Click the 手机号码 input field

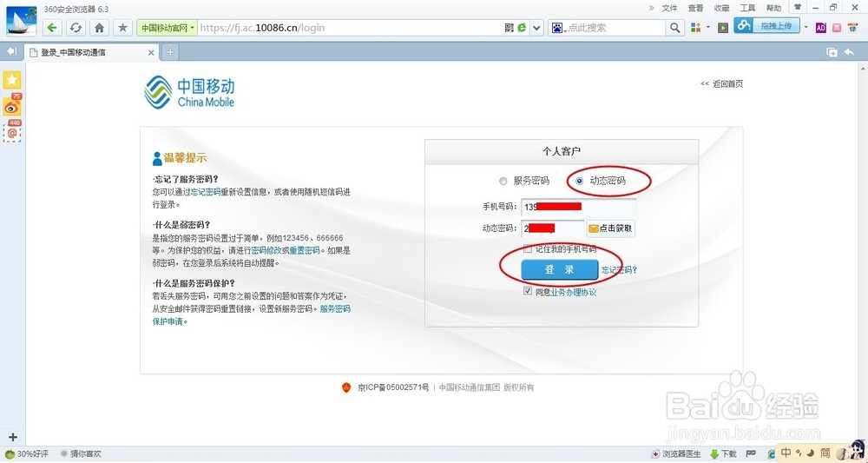(578, 207)
